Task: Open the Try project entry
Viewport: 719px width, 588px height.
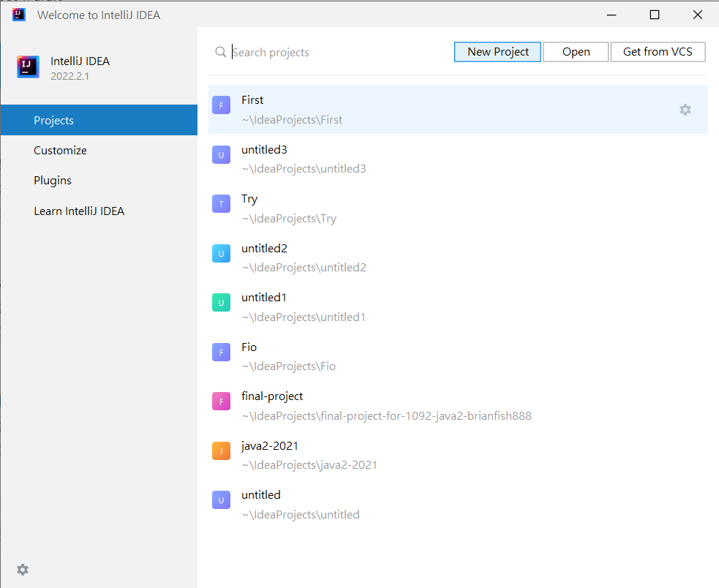Action: click(x=458, y=208)
